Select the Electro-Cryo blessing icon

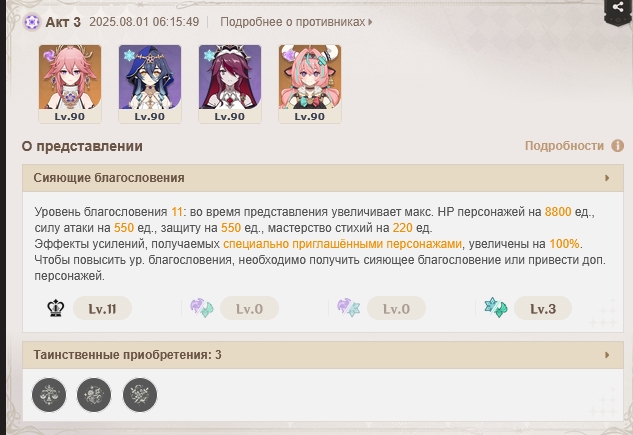(349, 308)
